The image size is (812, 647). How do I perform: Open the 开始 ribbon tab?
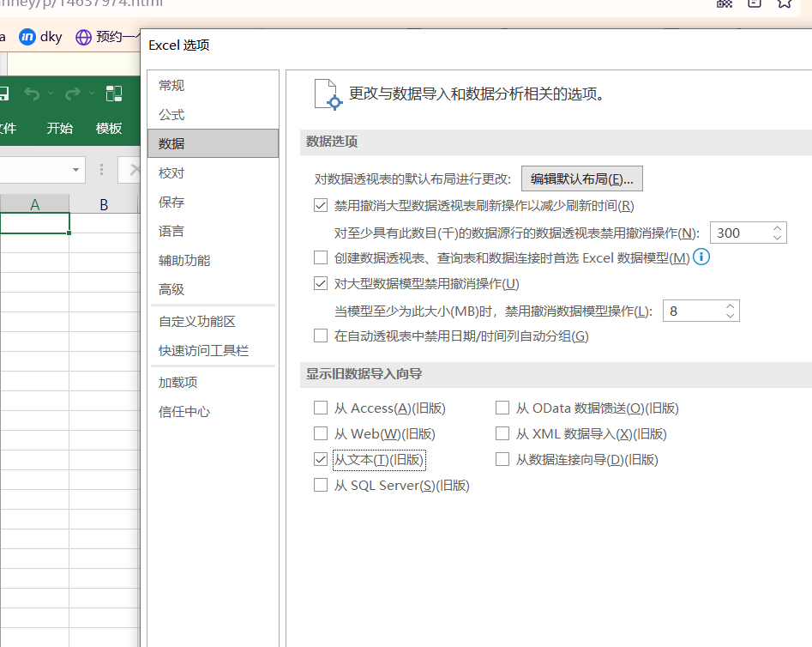pyautogui.click(x=59, y=128)
